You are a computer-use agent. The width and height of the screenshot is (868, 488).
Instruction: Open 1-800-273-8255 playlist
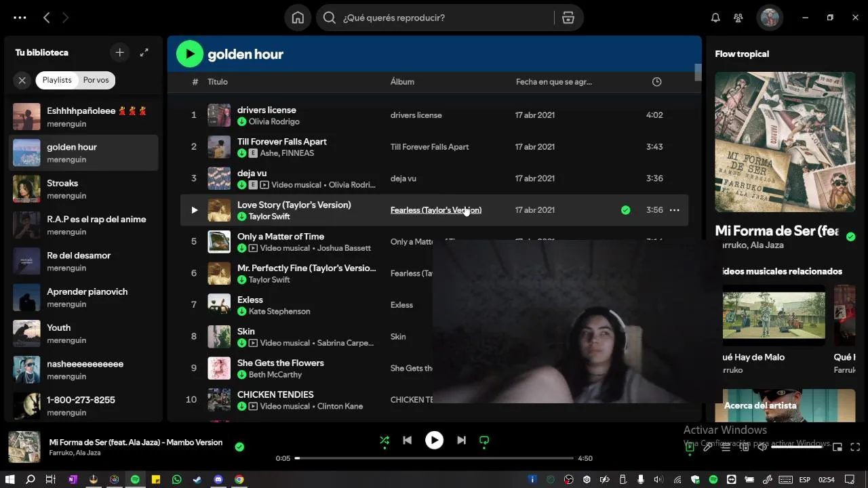83,406
